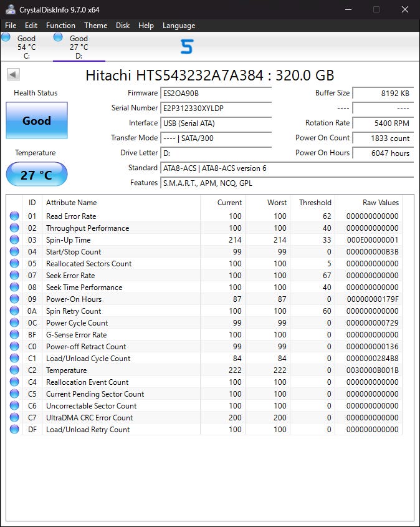This screenshot has height=527, width=420.
Task: Click the 27 °C temperature button
Action: pos(37,174)
